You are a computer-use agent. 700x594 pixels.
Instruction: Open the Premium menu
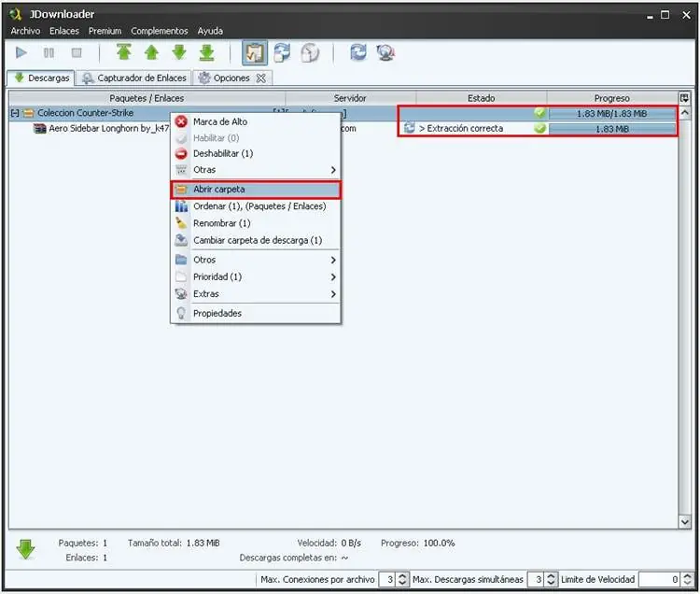105,31
